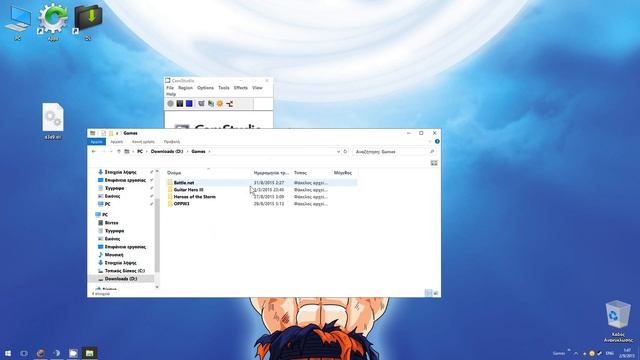
Task: Click the last CamStudio toolbar icon
Action: [x=230, y=104]
